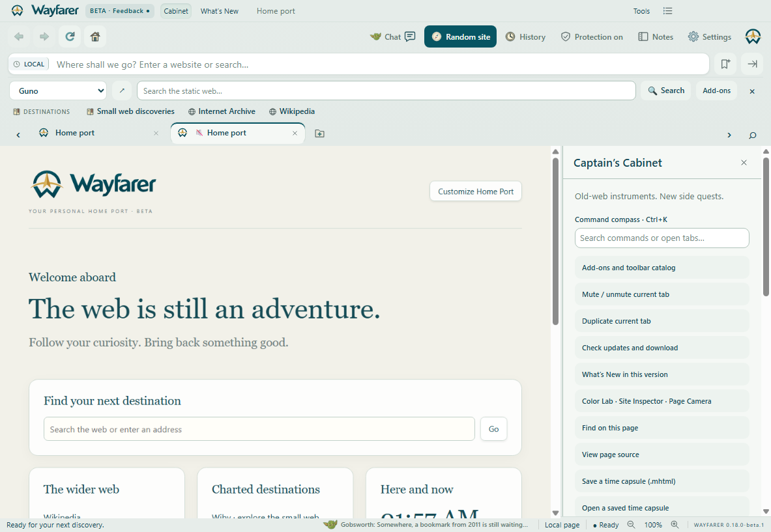771x532 pixels.
Task: Select Save a time capsule (.mhtml)
Action: [662, 481]
